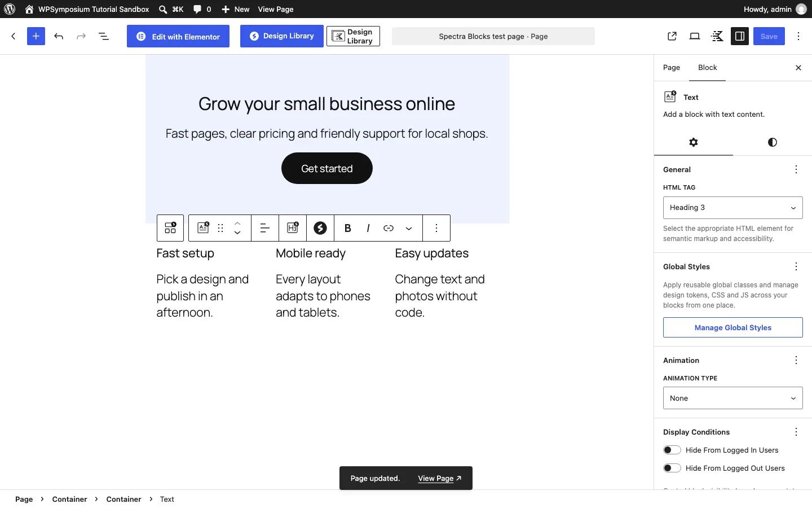Open the Global Styles section options menu
The width and height of the screenshot is (812, 508).
(x=796, y=266)
